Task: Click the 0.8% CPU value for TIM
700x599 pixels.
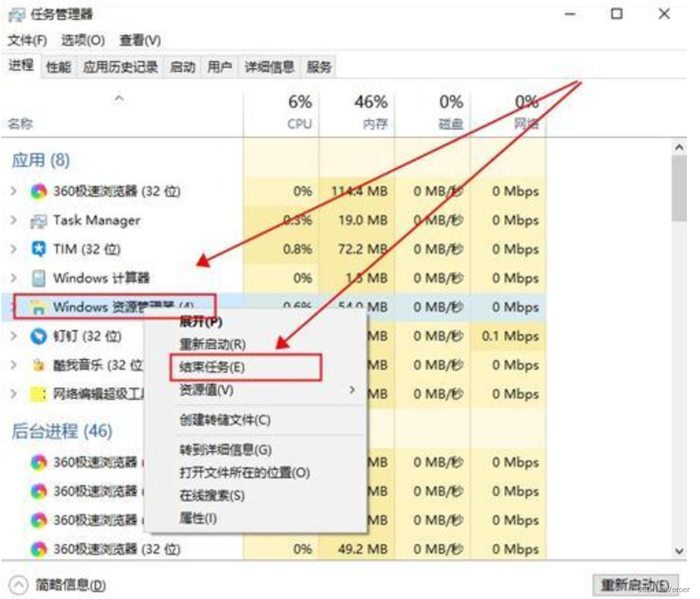Action: pyautogui.click(x=298, y=249)
